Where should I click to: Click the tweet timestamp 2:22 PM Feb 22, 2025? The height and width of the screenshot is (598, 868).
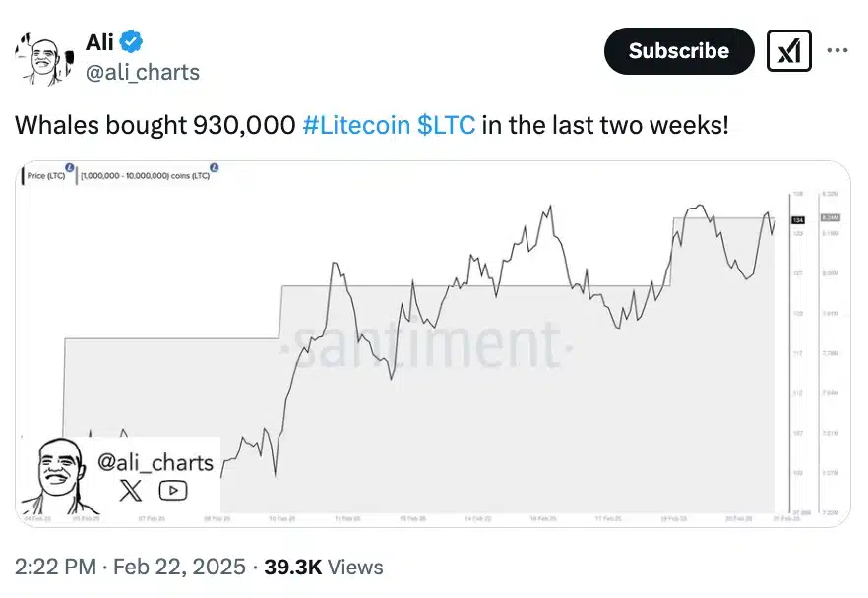point(130,567)
